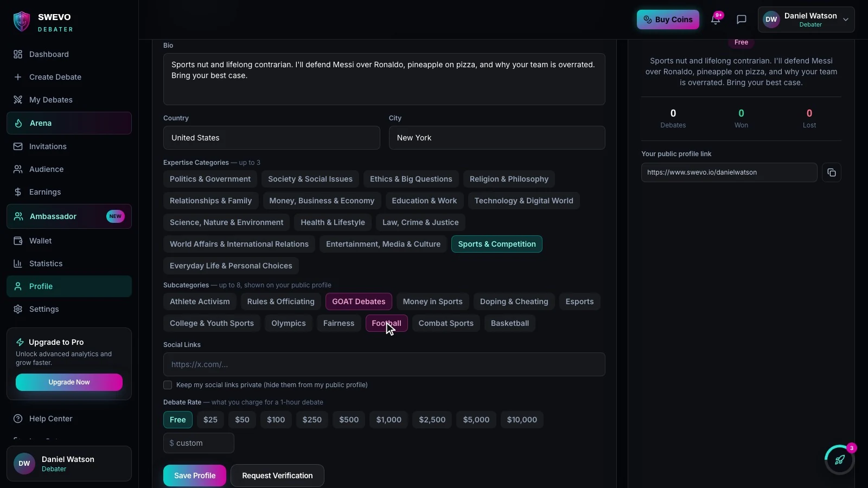This screenshot has width=868, height=488.
Task: Select the $10,000 debate rate option
Action: point(522,420)
